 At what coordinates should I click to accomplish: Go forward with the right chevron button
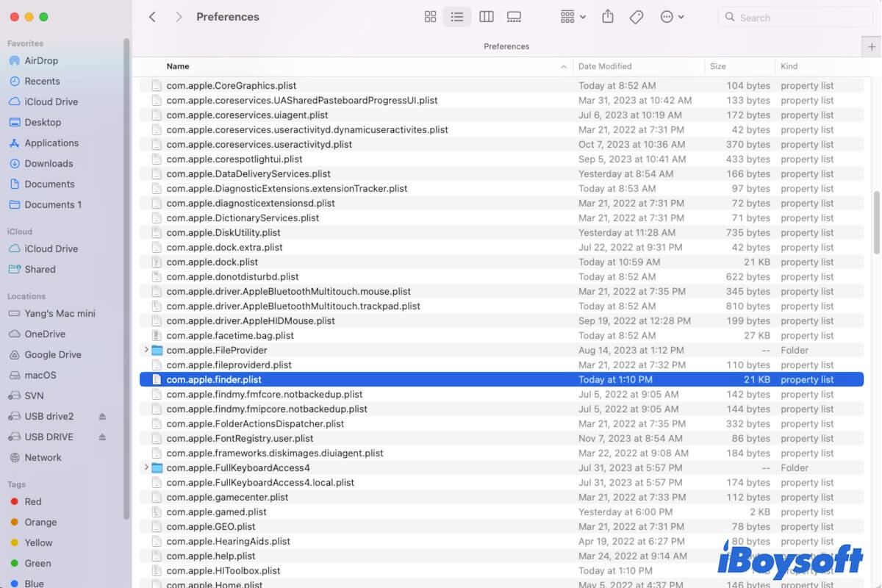(x=179, y=17)
